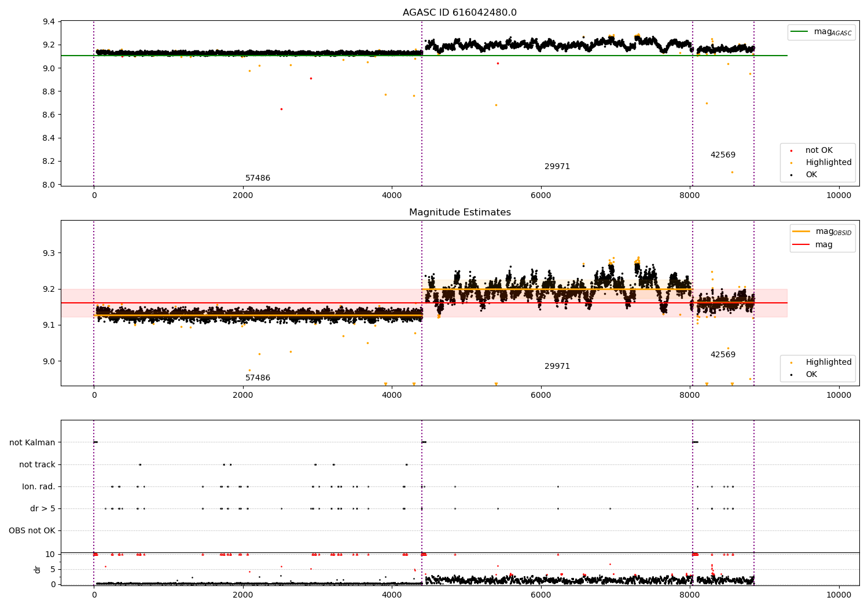Click the 'OBS not OK' row label
Viewport: 868px width, 608px height.
(x=32, y=531)
